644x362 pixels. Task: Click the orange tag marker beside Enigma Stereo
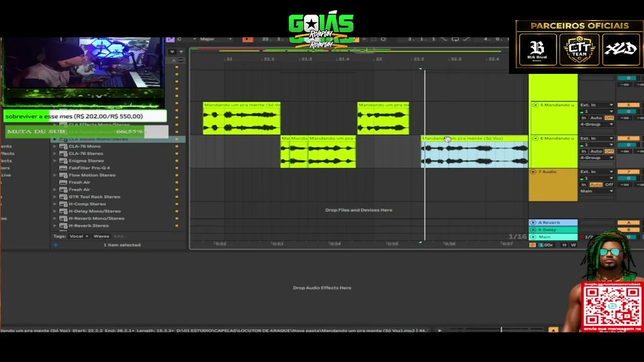[x=177, y=161]
